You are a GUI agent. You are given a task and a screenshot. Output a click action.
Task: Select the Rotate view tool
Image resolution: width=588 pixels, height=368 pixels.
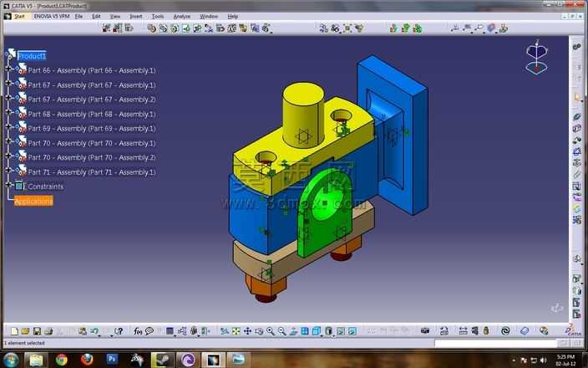coord(259,331)
